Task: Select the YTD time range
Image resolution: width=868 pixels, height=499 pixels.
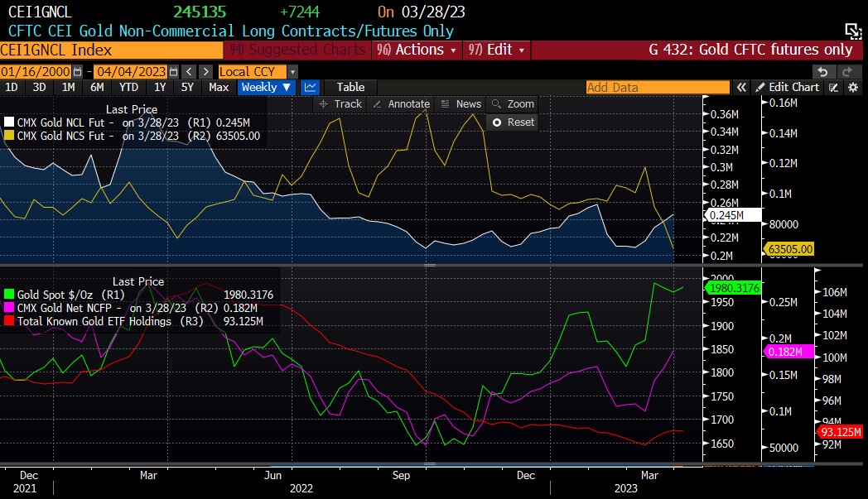Action: (x=128, y=87)
